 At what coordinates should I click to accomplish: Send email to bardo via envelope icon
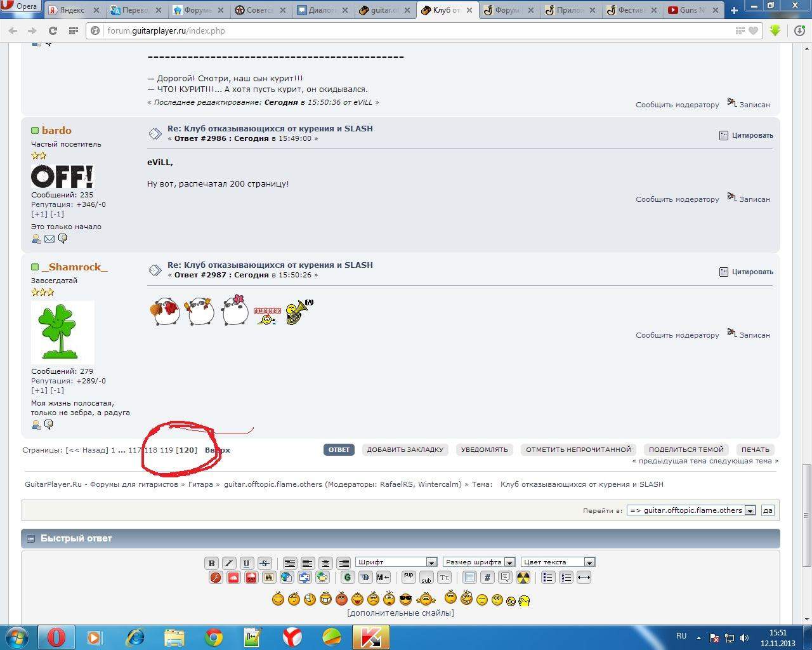point(49,239)
